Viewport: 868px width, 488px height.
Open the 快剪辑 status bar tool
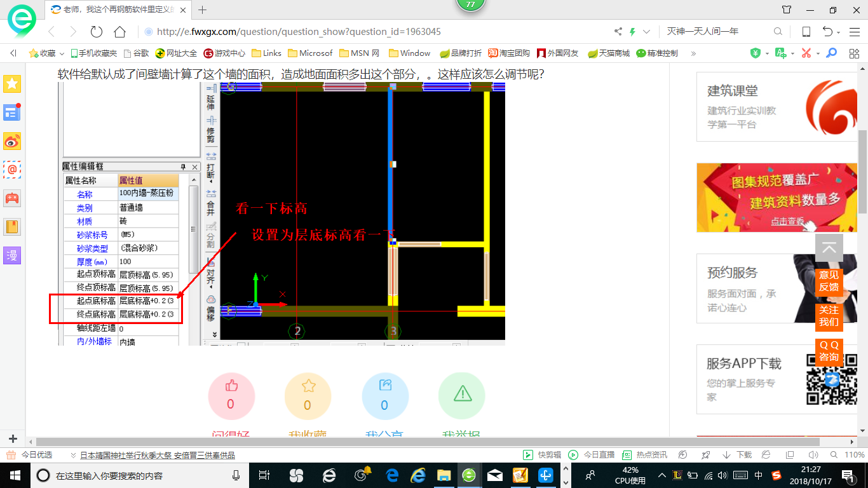tap(543, 455)
